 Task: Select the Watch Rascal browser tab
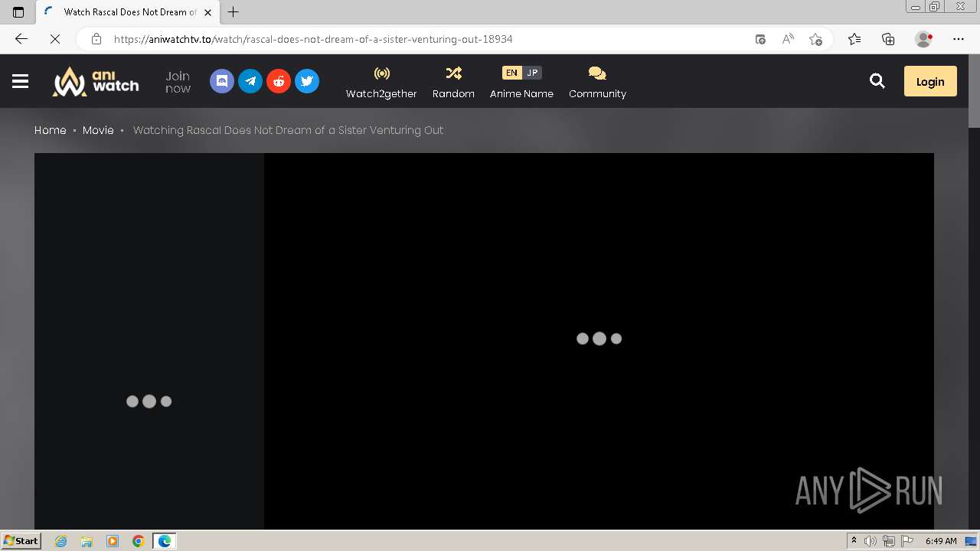coord(128,12)
